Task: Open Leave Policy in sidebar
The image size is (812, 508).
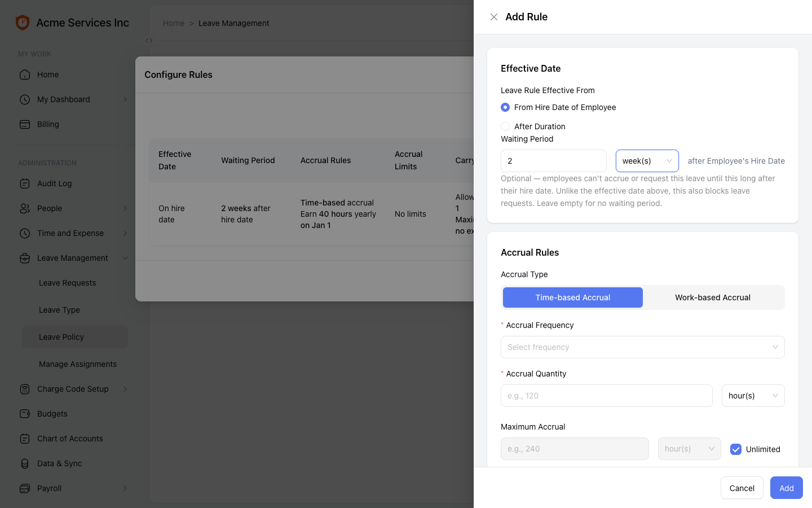Action: (x=75, y=337)
